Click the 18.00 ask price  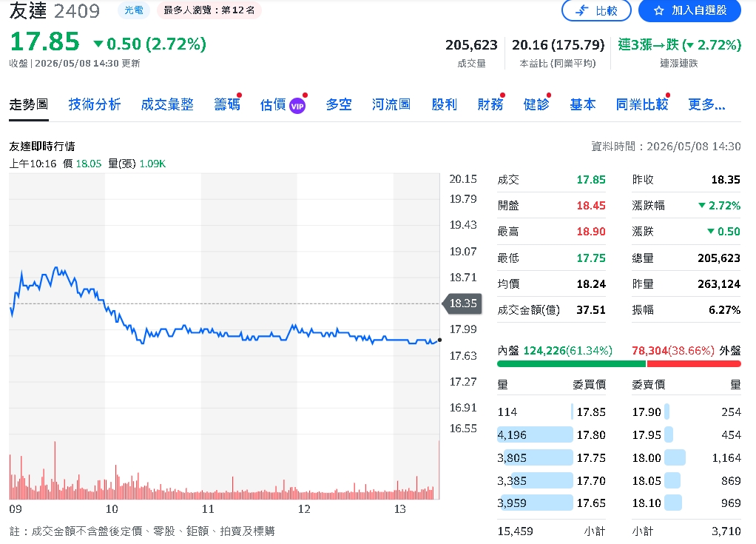[x=646, y=457]
